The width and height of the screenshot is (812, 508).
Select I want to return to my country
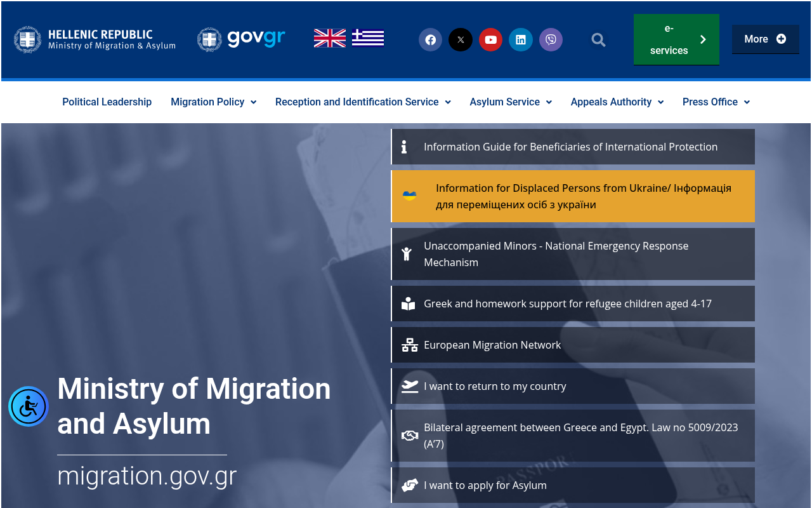click(573, 386)
